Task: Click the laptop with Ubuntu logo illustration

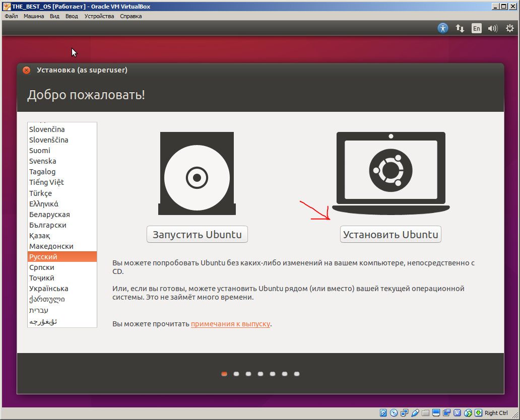Action: coord(391,173)
